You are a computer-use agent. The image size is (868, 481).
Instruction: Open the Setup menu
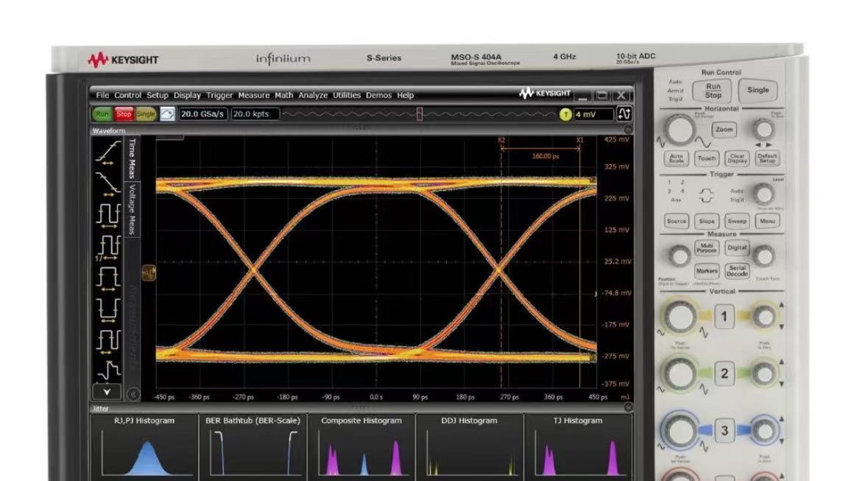(x=158, y=95)
